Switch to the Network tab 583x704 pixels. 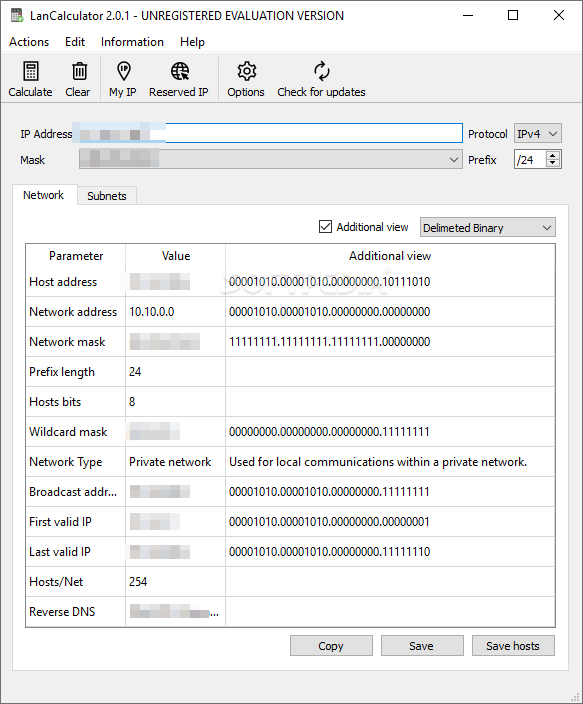pos(44,195)
